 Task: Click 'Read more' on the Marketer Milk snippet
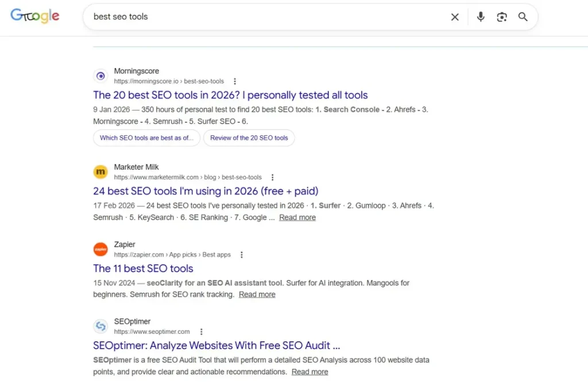pos(297,217)
